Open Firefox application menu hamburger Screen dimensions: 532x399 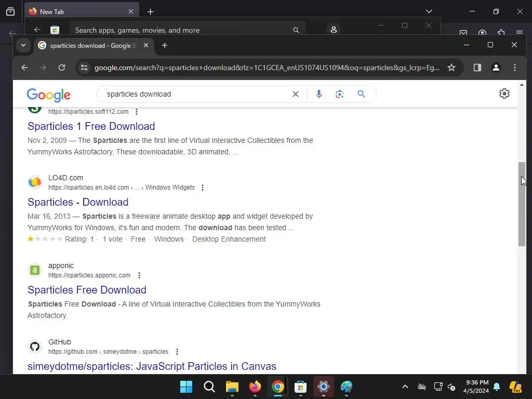(520, 33)
